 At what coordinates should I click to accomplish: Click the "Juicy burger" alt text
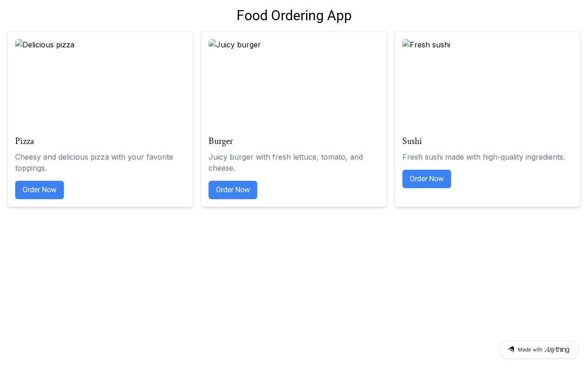point(238,45)
